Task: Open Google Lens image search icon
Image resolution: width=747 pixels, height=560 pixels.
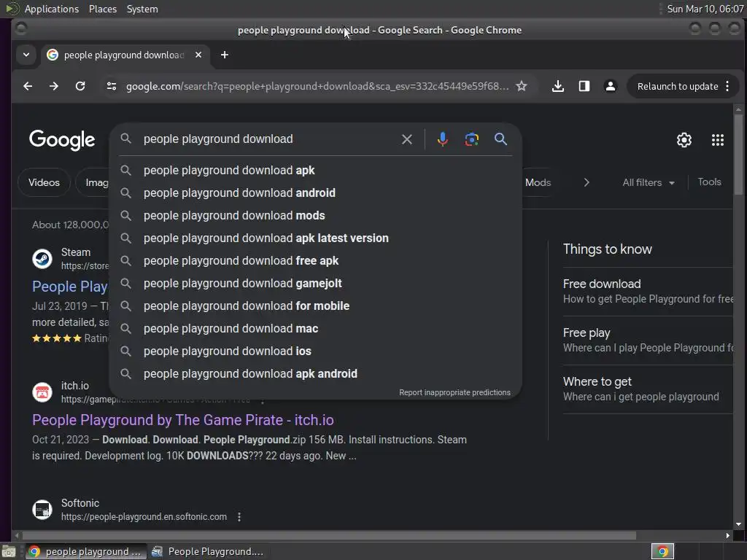Action: pyautogui.click(x=472, y=139)
